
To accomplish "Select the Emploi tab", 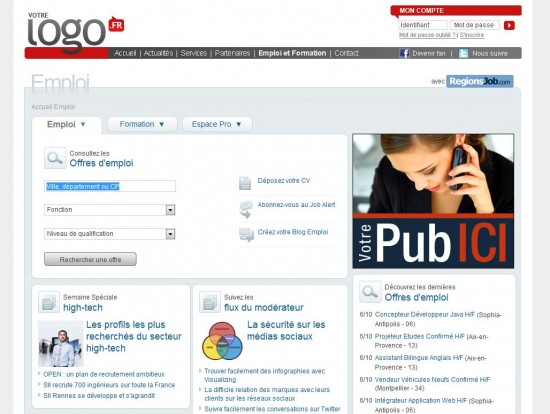I will (x=66, y=125).
